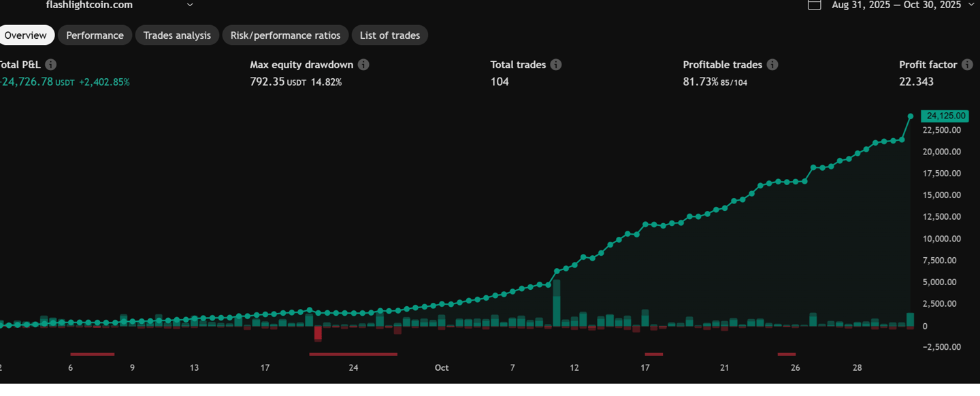Select the final point on the equity curve

[911, 116]
